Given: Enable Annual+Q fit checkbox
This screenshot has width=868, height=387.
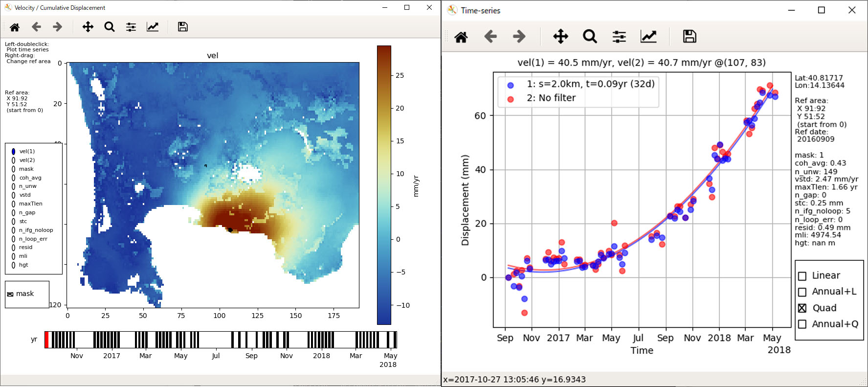Looking at the screenshot, I should coord(802,324).
